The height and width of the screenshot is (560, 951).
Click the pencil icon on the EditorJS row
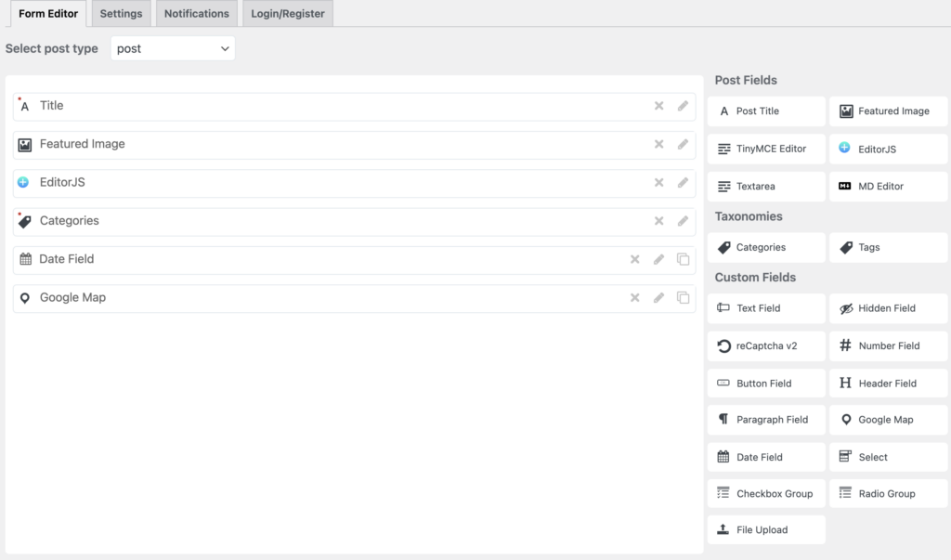tap(683, 183)
